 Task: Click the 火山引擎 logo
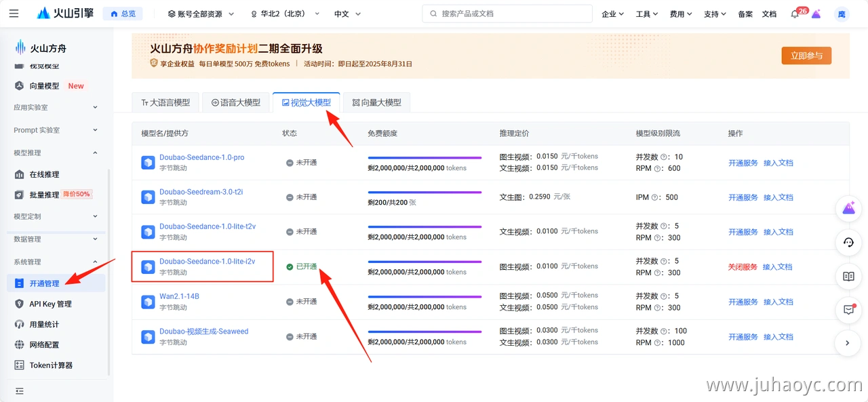(65, 14)
